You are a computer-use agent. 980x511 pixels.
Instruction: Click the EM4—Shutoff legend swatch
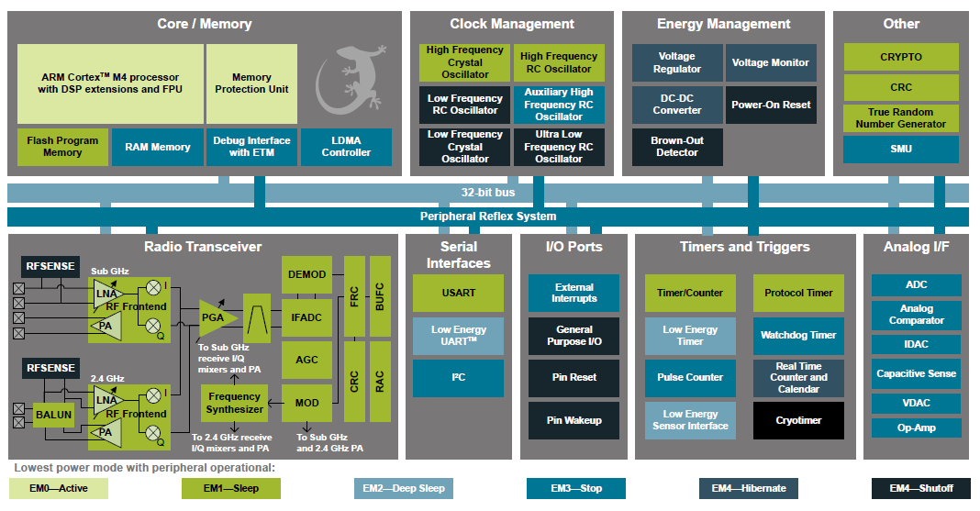(921, 488)
